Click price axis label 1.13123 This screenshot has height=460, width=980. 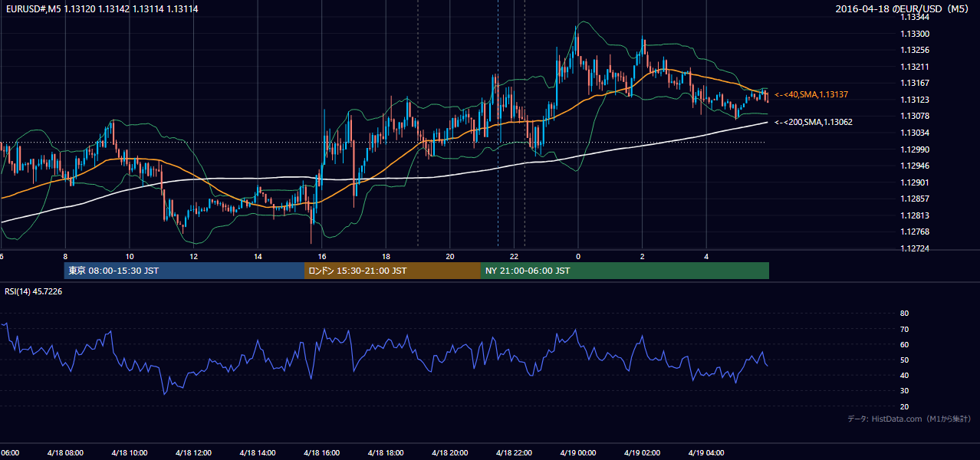tap(915, 100)
